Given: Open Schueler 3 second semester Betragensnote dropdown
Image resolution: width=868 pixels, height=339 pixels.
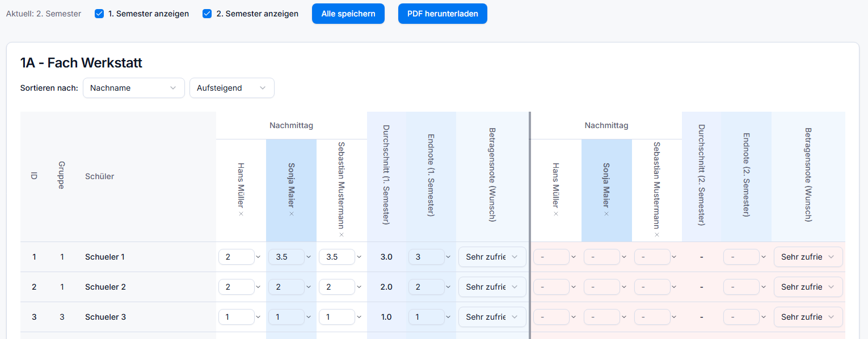Looking at the screenshot, I should (x=808, y=317).
